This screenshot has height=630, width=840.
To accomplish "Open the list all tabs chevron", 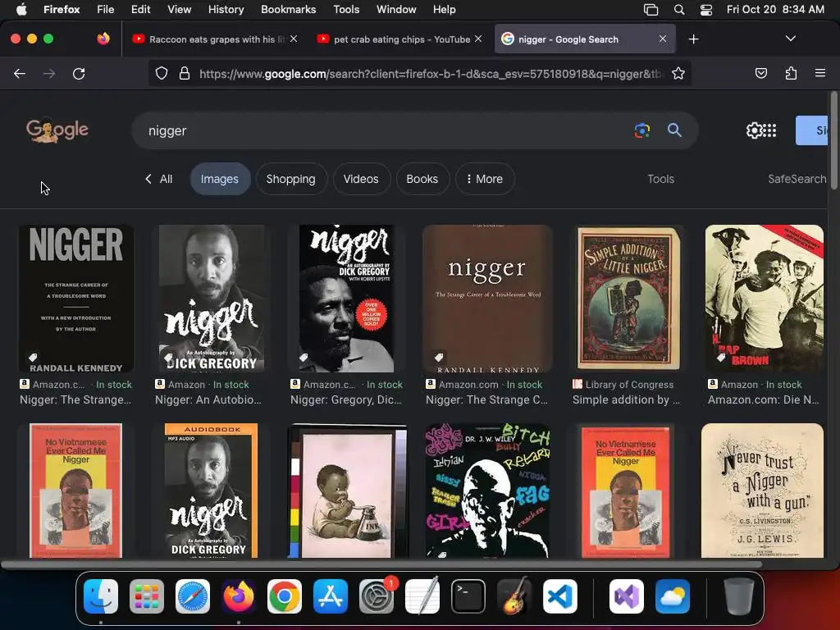I will (x=790, y=39).
